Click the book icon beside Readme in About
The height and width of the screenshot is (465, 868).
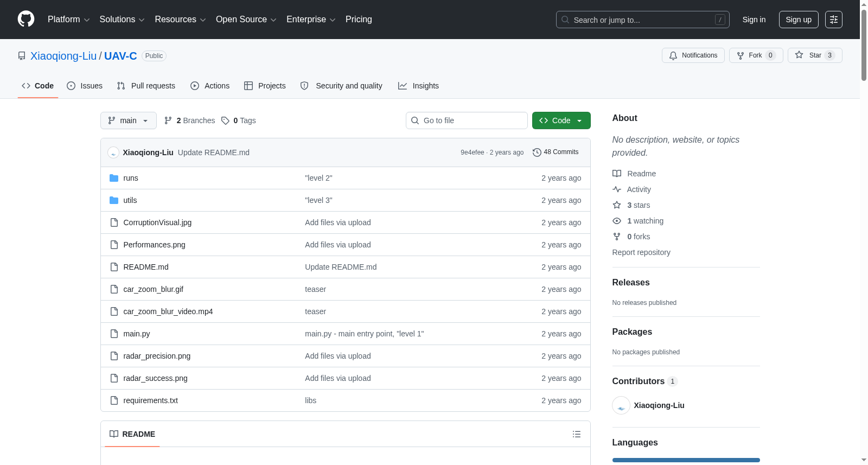point(617,174)
